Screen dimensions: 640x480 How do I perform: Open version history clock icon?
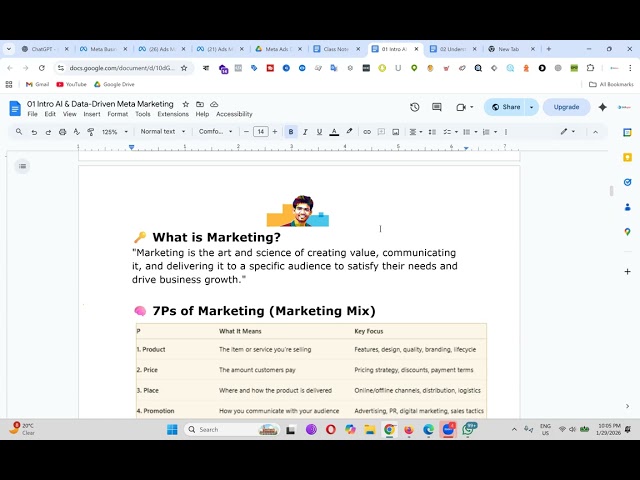tap(415, 107)
